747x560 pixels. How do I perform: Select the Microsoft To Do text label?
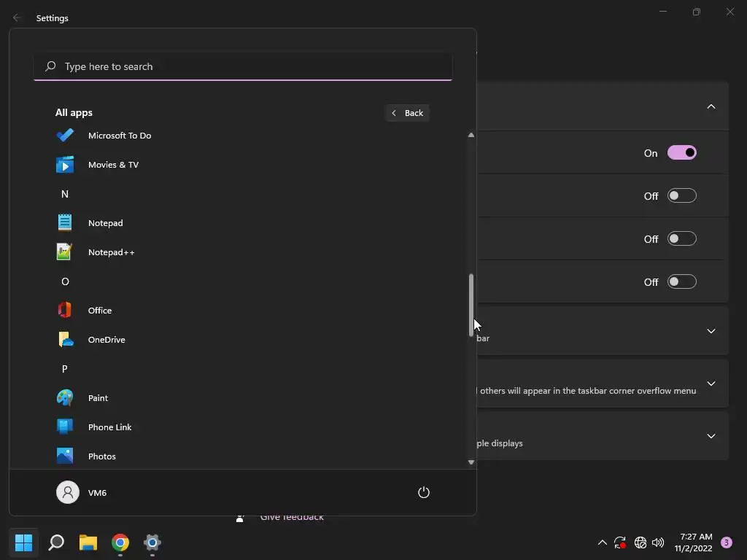(x=120, y=135)
